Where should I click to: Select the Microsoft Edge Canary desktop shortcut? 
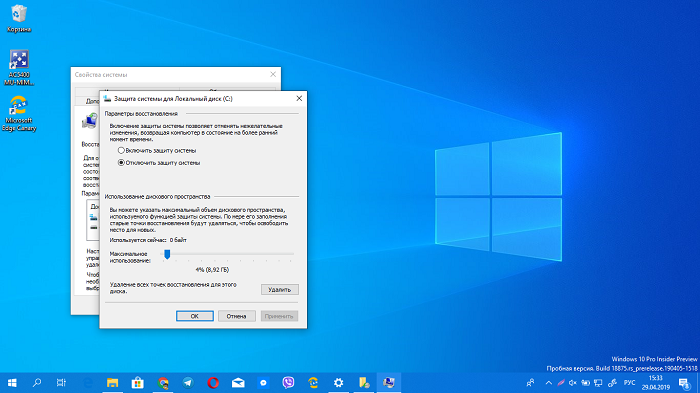(19, 113)
